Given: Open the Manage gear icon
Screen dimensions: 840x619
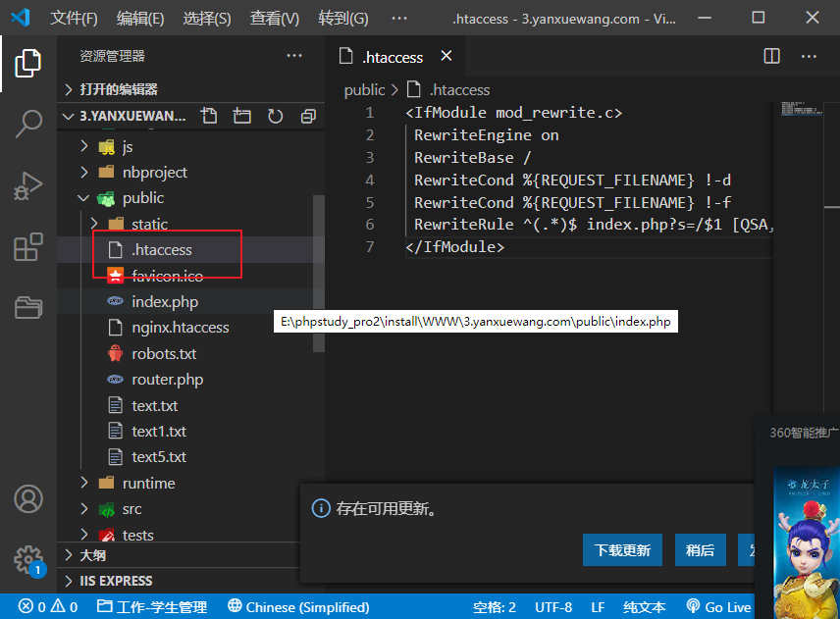Looking at the screenshot, I should [x=27, y=560].
